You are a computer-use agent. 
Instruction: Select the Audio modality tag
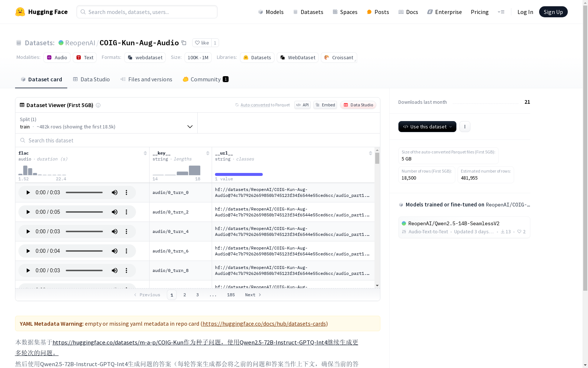coord(57,57)
